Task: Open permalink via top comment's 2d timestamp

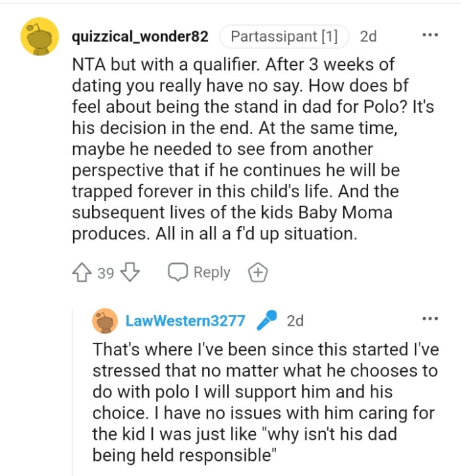Action: tap(368, 37)
